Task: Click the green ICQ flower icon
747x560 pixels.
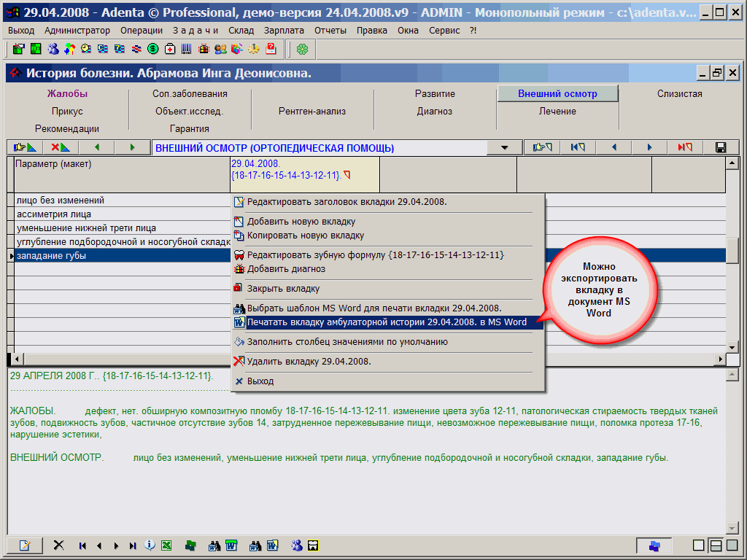Action: tap(302, 49)
